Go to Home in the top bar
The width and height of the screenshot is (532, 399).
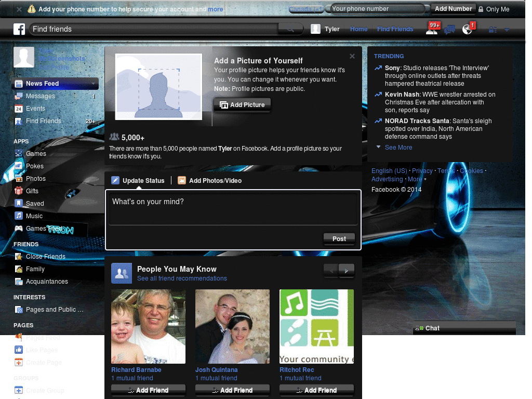[358, 29]
